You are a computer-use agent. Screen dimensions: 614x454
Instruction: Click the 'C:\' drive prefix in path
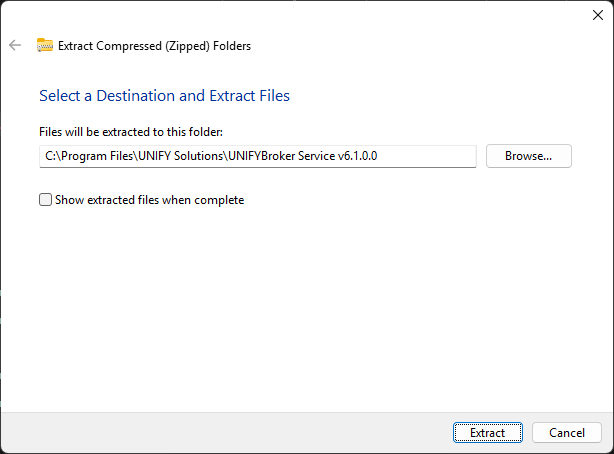point(53,156)
